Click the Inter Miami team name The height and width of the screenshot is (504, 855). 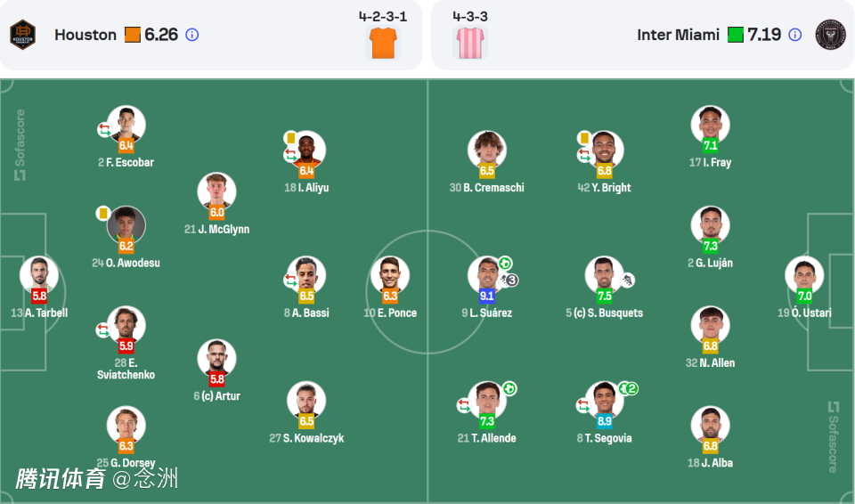click(x=678, y=35)
